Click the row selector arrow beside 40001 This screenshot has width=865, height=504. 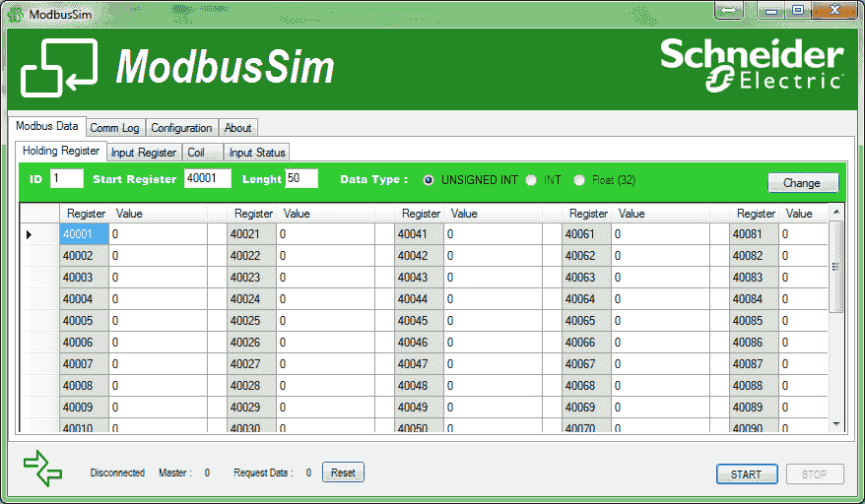(30, 235)
